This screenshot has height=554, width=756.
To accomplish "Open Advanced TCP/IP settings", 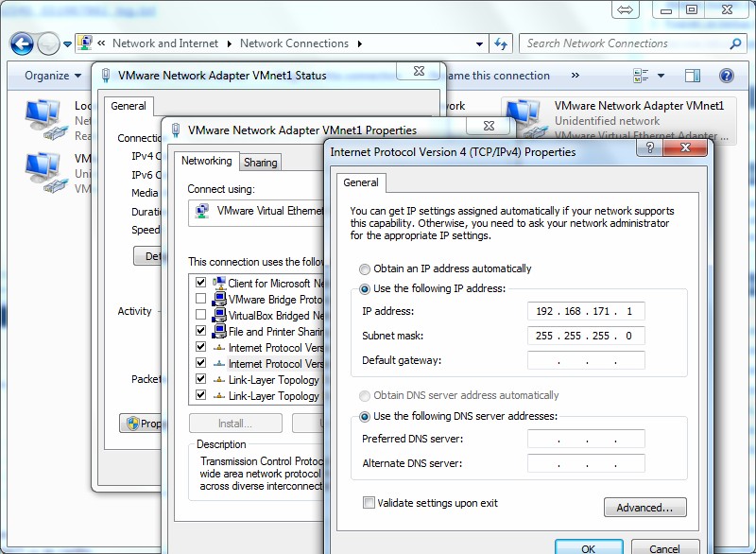I will pyautogui.click(x=645, y=508).
